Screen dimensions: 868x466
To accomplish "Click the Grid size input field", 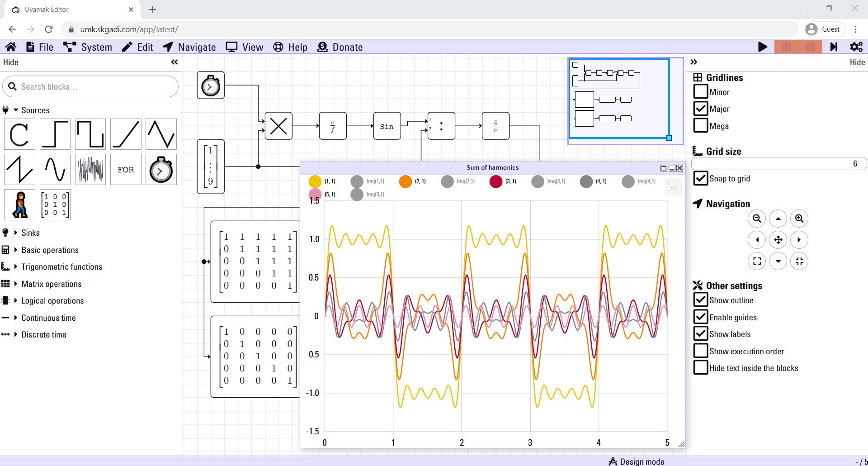I will [778, 163].
